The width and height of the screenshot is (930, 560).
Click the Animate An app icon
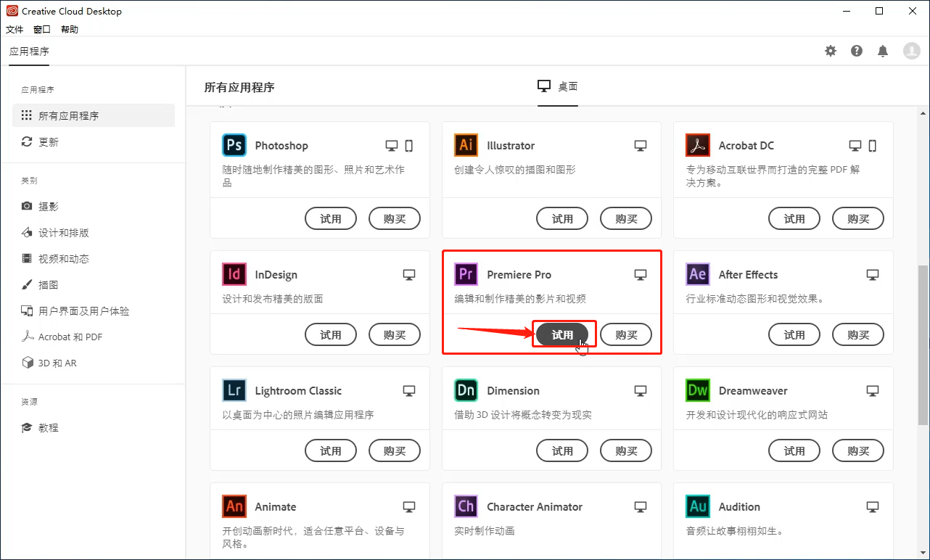pyautogui.click(x=234, y=506)
